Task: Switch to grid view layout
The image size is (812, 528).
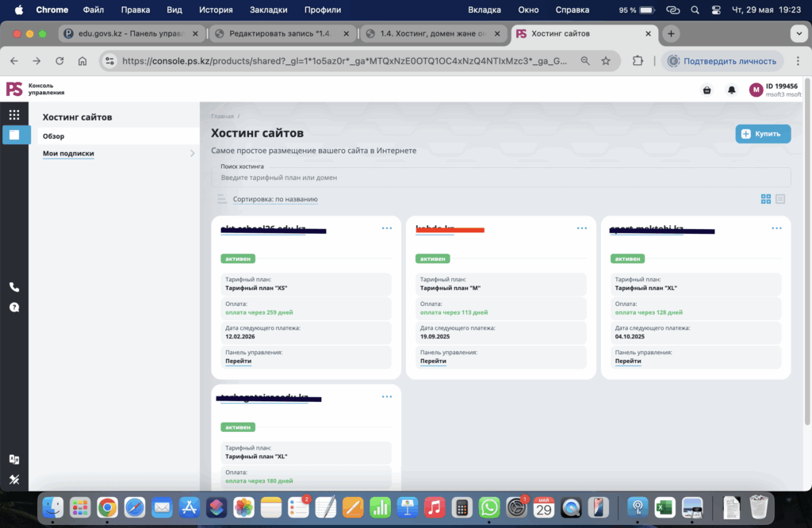Action: click(766, 199)
